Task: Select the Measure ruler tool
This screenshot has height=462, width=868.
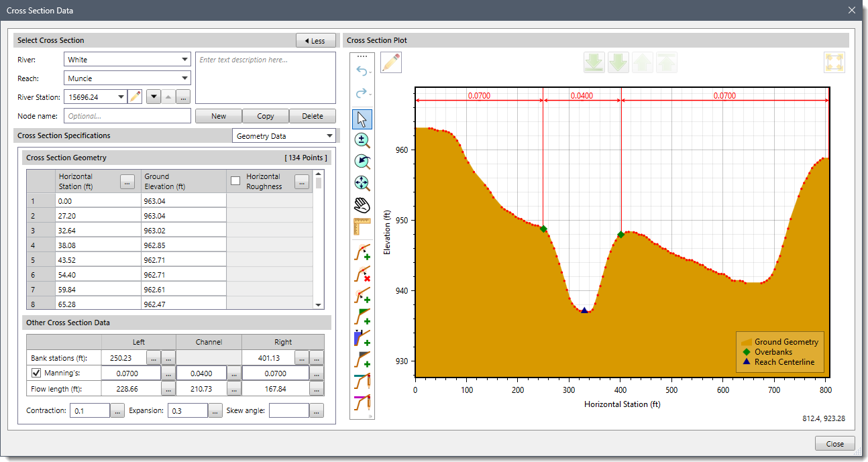Action: point(362,226)
